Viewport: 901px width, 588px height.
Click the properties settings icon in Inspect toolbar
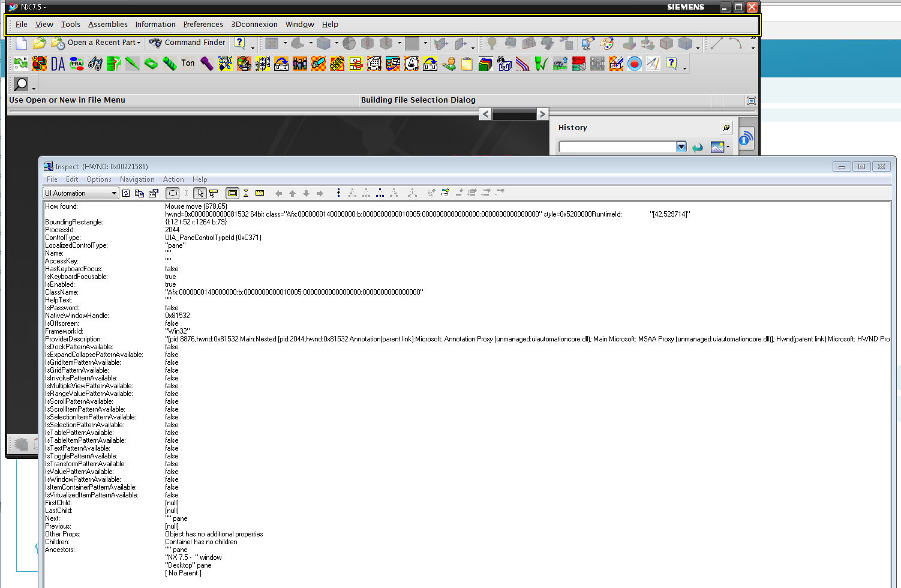tap(154, 193)
